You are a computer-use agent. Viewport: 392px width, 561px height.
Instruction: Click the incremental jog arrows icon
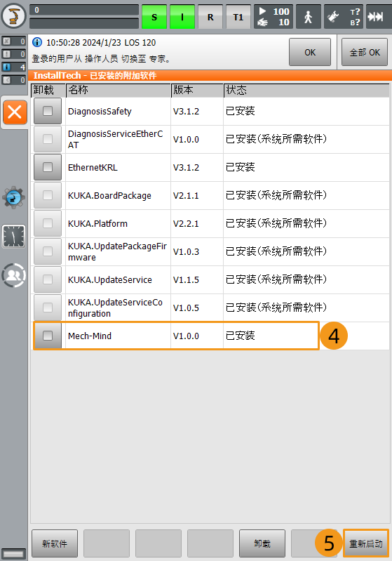(379, 17)
